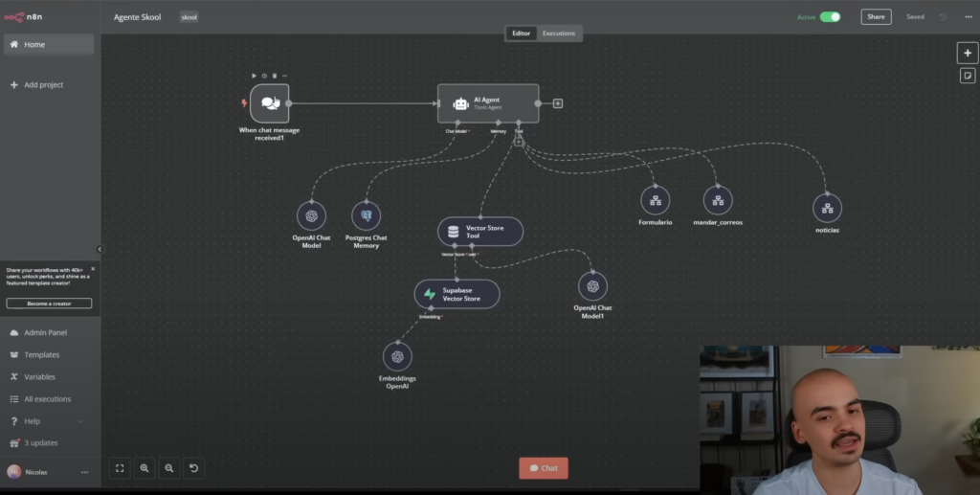Select the Postgres Chat Memory node

pos(366,215)
